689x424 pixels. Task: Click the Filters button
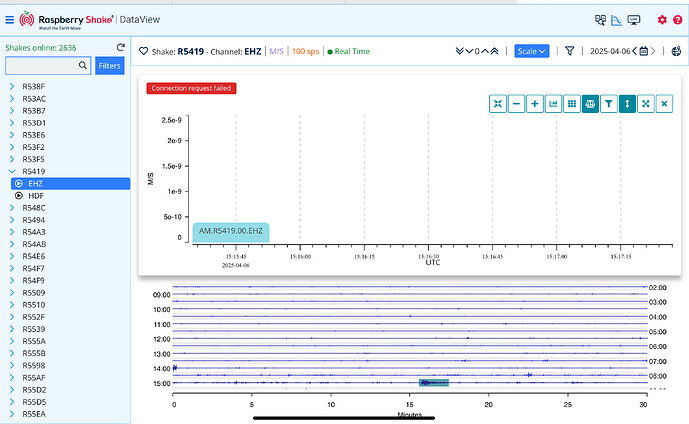[x=109, y=65]
